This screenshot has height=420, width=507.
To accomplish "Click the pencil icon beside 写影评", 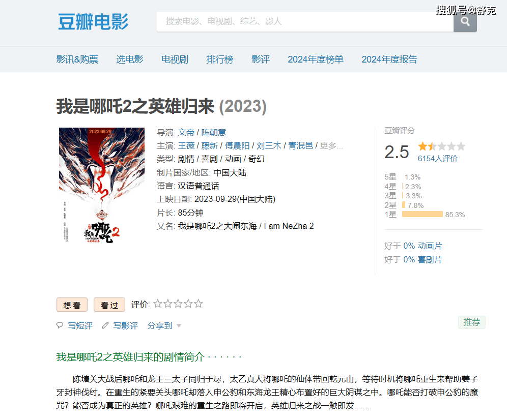I will pyautogui.click(x=105, y=325).
